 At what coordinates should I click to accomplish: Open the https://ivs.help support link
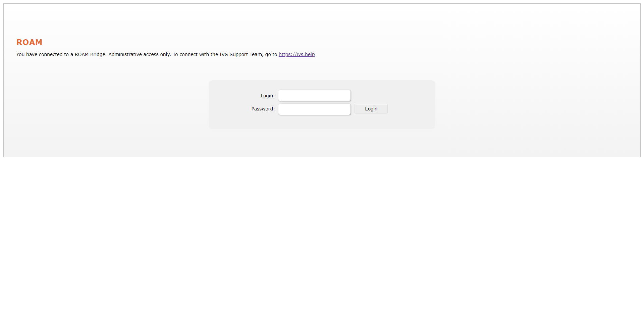[x=297, y=54]
